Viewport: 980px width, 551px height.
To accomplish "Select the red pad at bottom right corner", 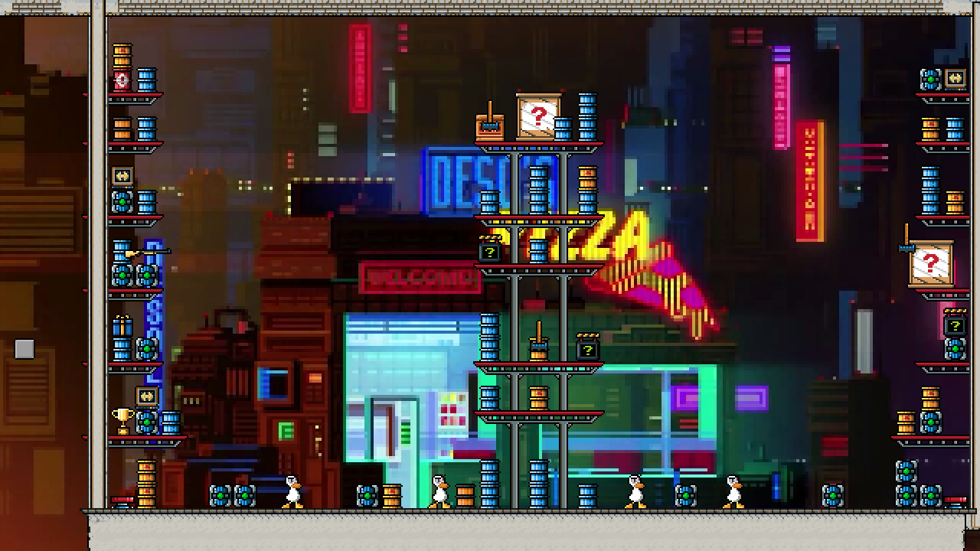I will tap(955, 501).
